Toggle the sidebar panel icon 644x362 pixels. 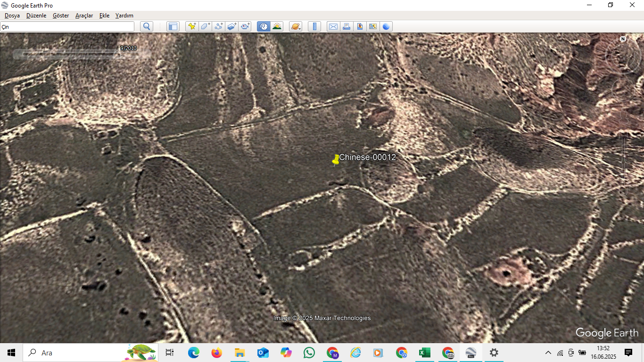click(173, 26)
